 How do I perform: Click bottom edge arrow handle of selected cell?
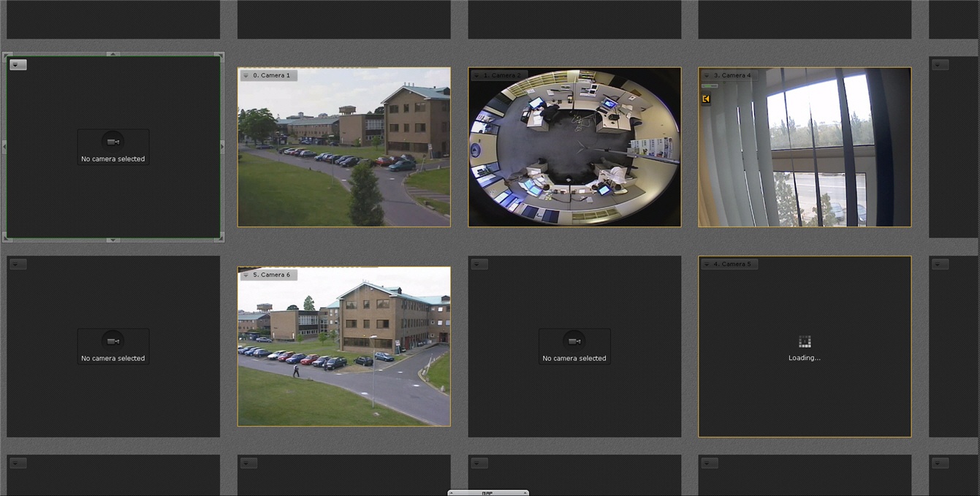point(113,240)
